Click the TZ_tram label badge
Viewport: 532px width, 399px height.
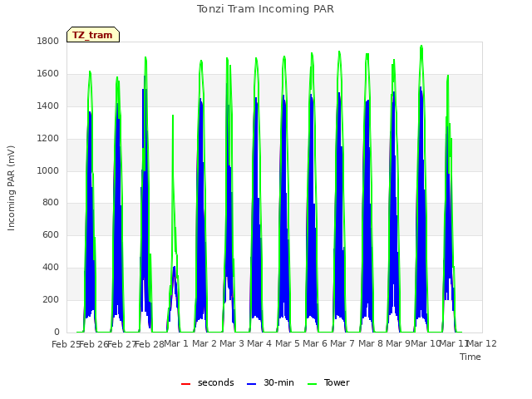pos(92,35)
